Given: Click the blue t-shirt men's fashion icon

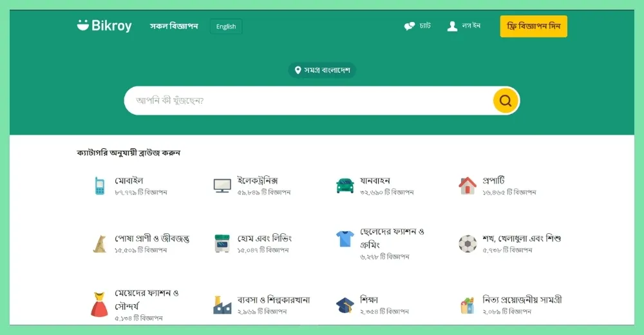Looking at the screenshot, I should point(345,238).
